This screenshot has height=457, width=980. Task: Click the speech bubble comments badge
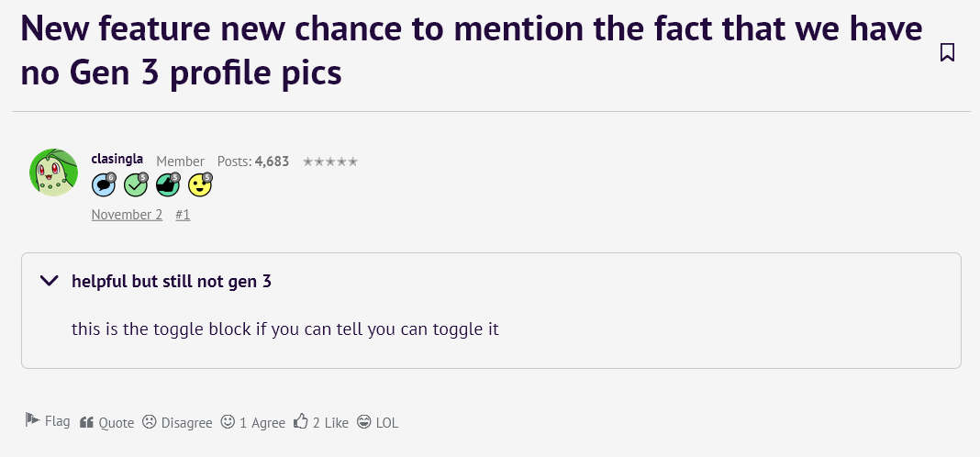[105, 185]
